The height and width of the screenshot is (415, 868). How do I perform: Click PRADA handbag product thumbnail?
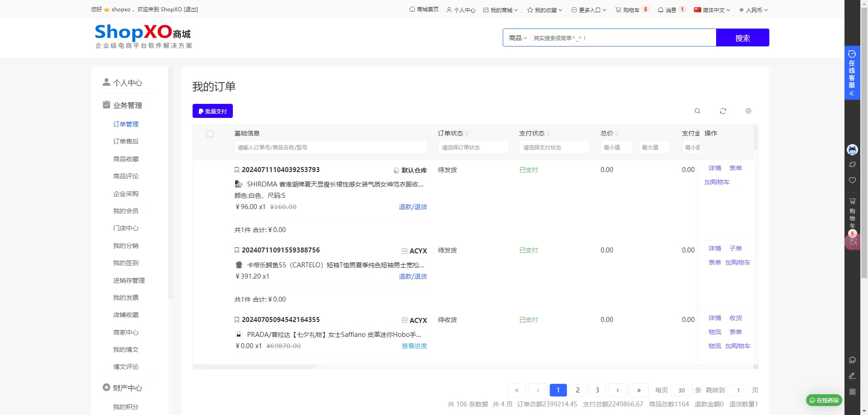coord(238,334)
